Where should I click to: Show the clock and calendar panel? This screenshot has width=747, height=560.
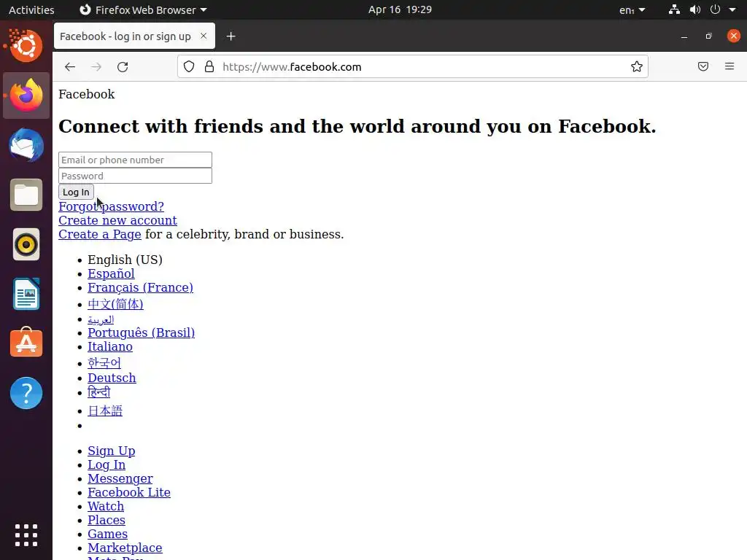coord(400,9)
